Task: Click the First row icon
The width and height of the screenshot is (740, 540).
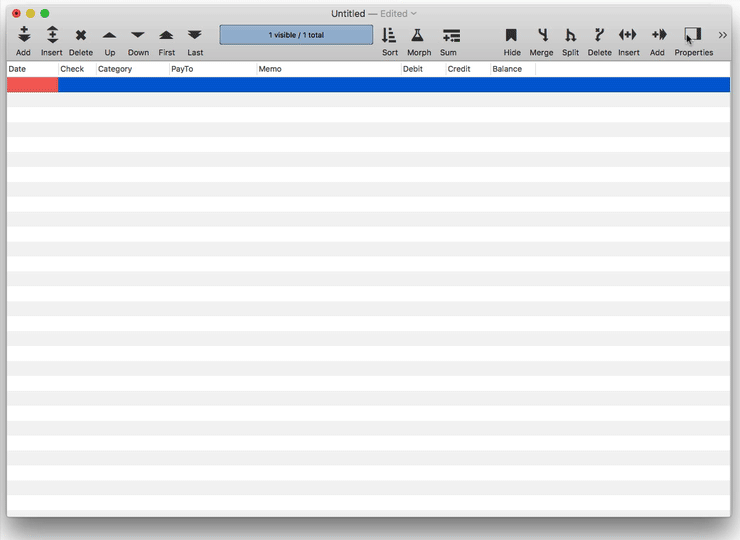Action: click(x=166, y=35)
